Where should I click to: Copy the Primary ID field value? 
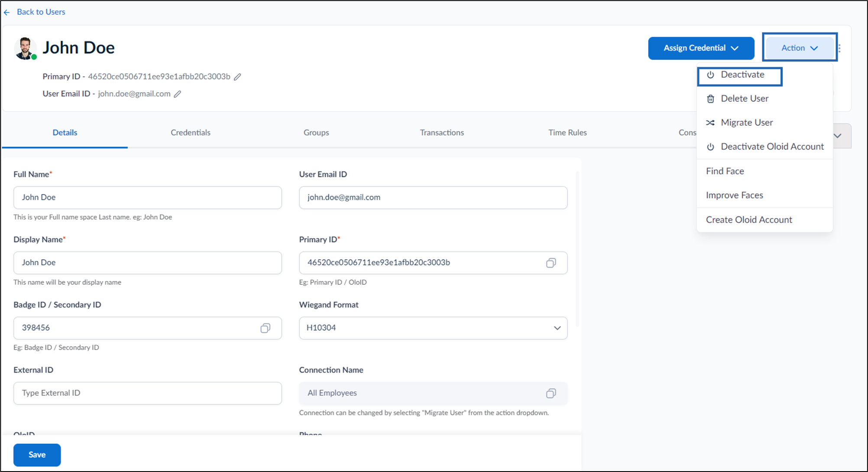(x=551, y=263)
